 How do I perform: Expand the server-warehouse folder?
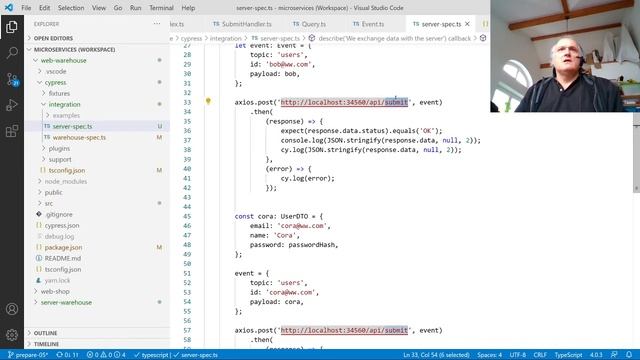[x=97, y=302]
